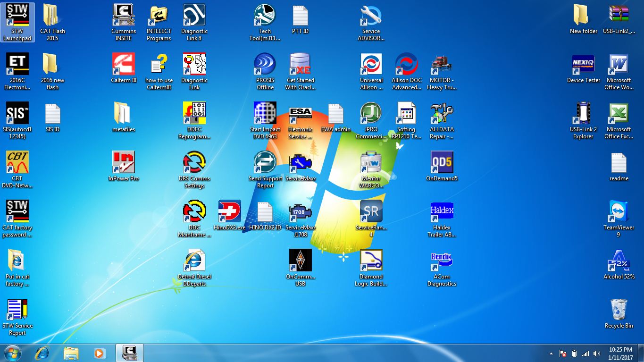The width and height of the screenshot is (644, 362).
Task: Open the New folder icon
Action: [x=584, y=19]
